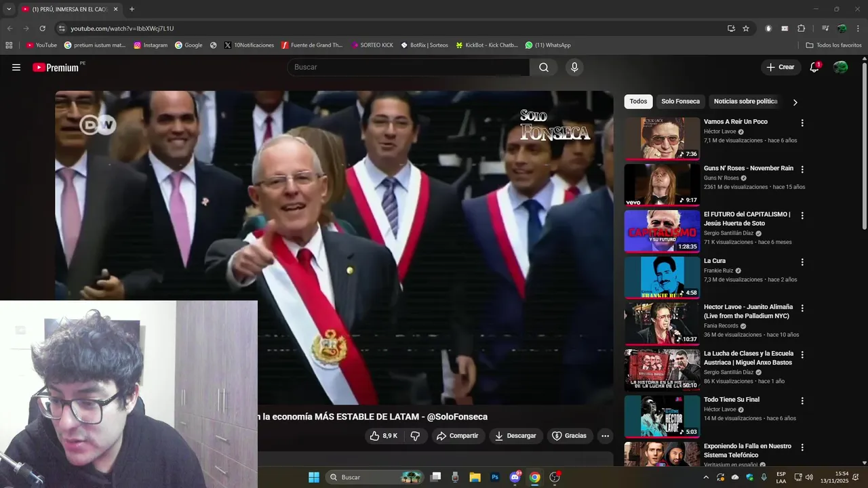Image resolution: width=868 pixels, height=488 pixels.
Task: Click the video player frame
Action: 334,247
